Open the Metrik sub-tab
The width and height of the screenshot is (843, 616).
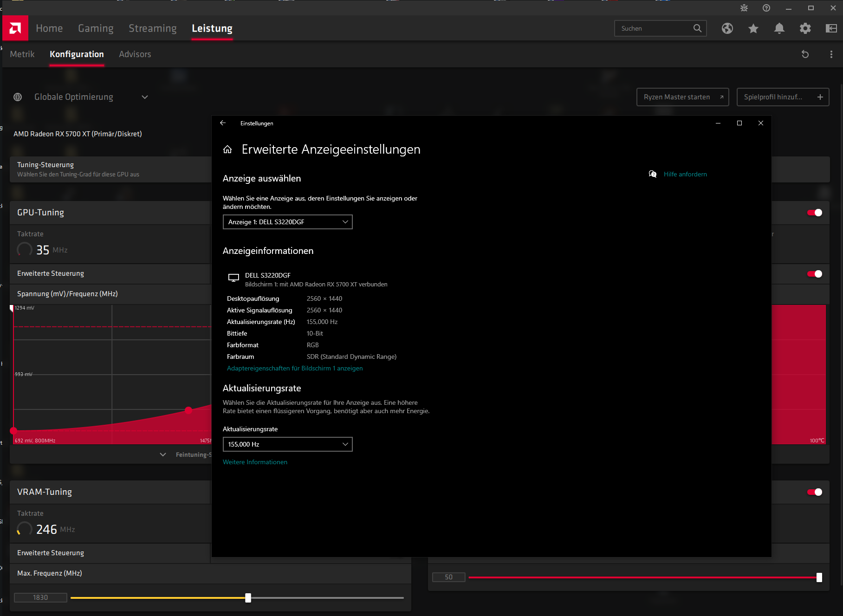(22, 54)
